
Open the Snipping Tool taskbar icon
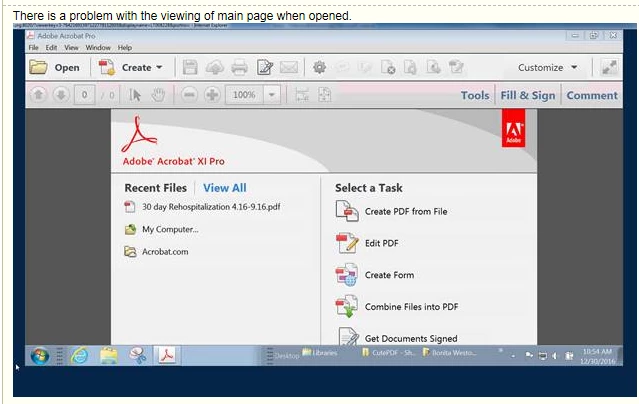click(x=138, y=356)
